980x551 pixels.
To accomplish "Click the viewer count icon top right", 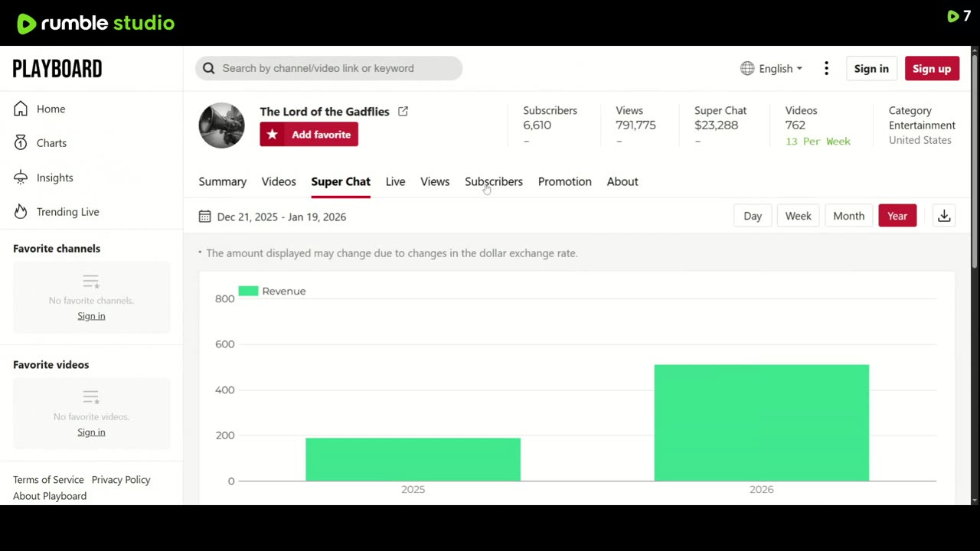I will pos(953,16).
